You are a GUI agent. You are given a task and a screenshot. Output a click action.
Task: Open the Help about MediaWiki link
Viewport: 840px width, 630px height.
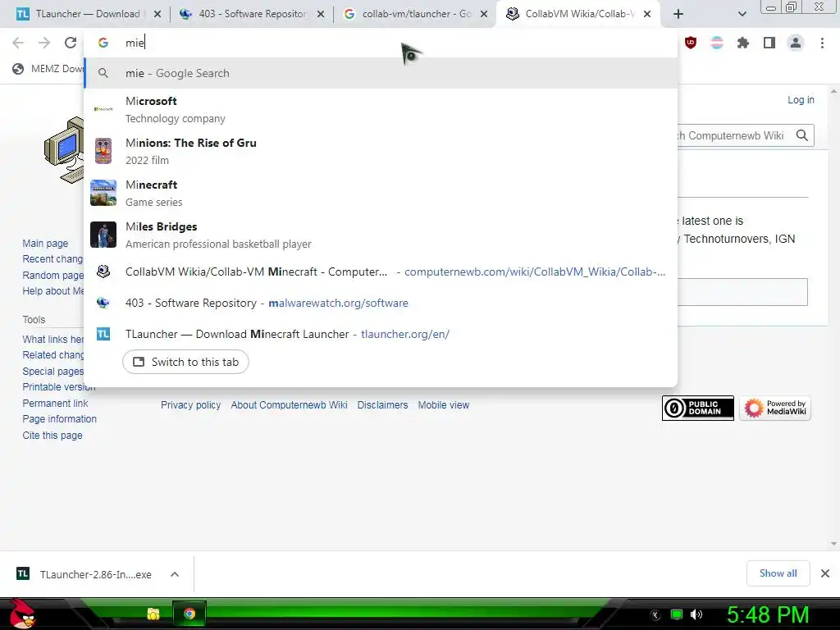[53, 291]
